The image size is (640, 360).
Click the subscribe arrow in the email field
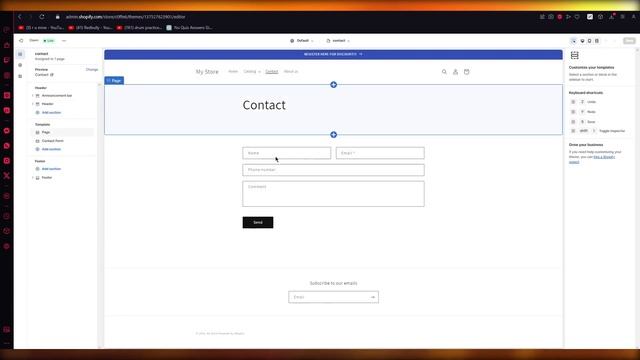[373, 297]
